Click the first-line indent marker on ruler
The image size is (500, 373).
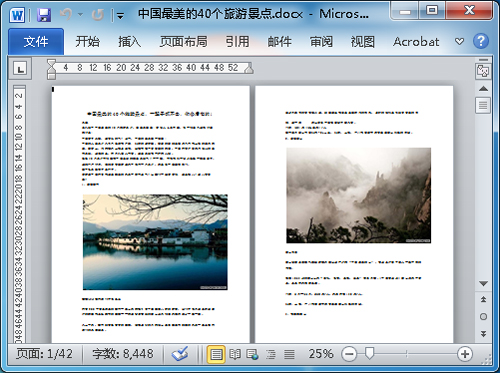coord(51,63)
